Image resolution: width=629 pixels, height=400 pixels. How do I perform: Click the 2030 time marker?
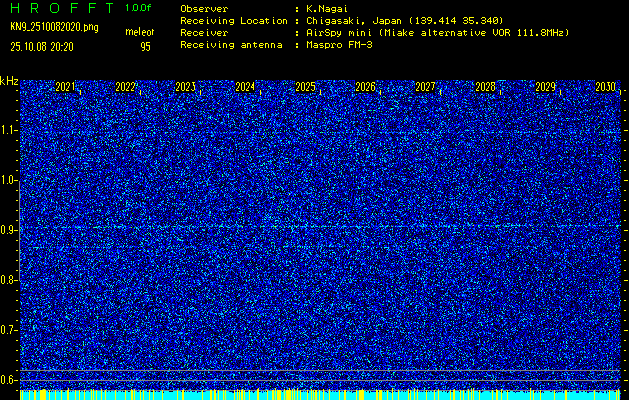604,88
